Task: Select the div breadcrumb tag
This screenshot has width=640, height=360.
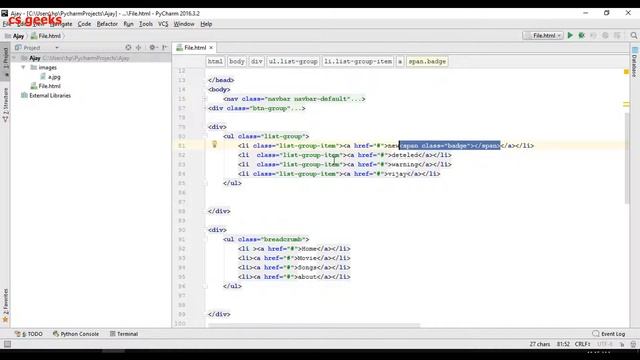Action: pos(256,62)
